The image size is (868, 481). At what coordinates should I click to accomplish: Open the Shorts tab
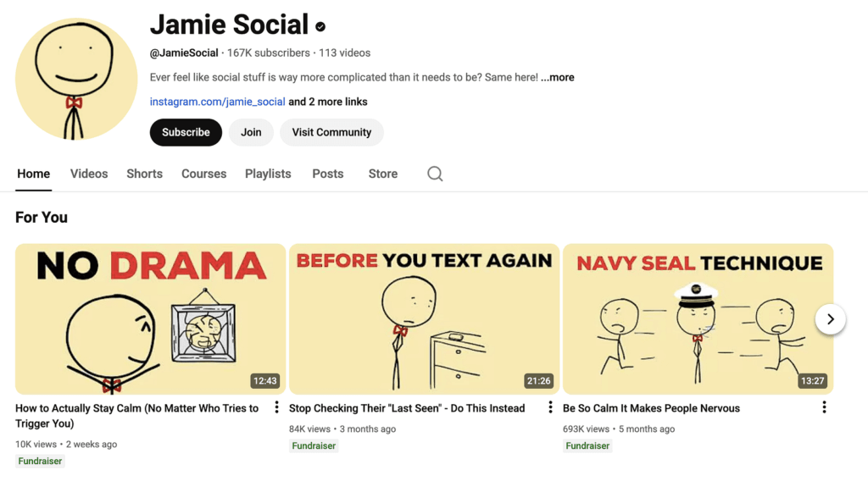(x=144, y=174)
